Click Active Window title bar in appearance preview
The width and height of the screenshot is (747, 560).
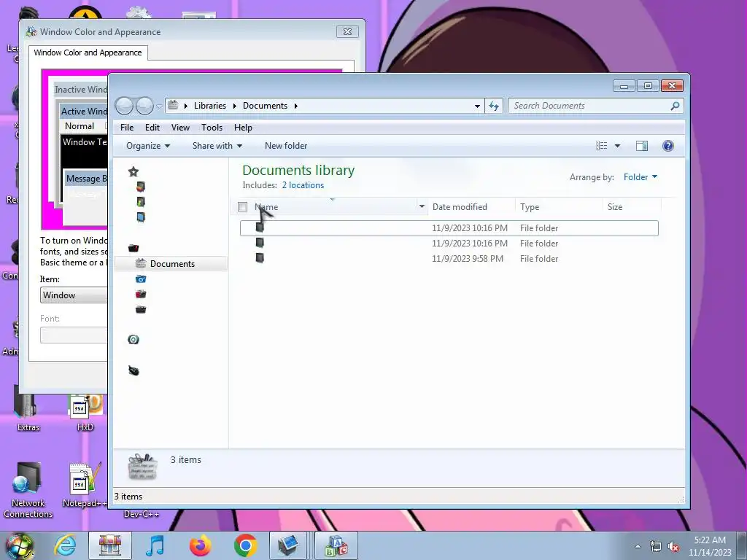click(84, 112)
